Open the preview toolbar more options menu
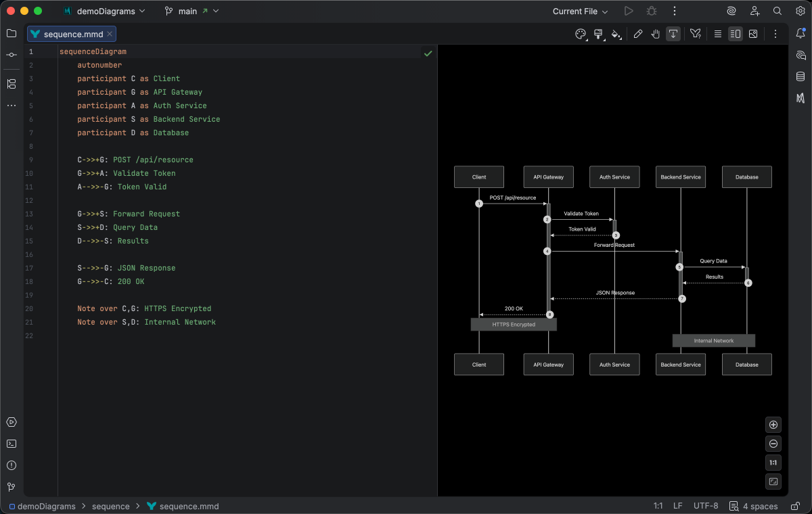The width and height of the screenshot is (812, 514). pos(775,34)
